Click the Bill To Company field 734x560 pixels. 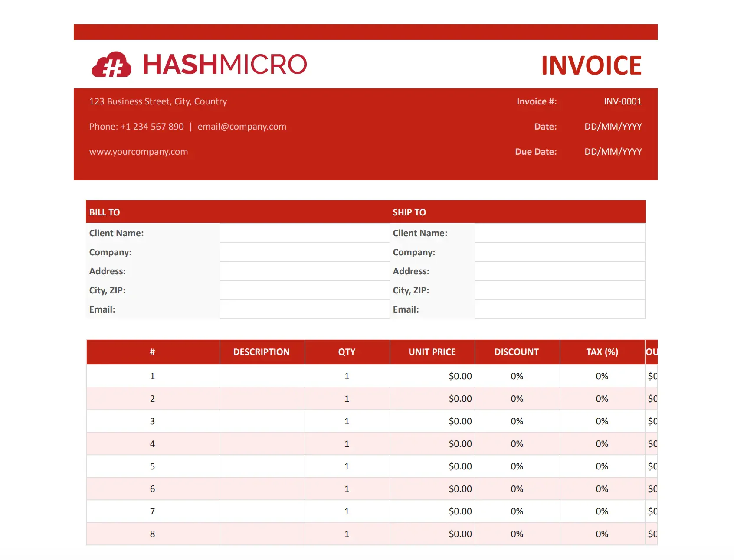[305, 252]
